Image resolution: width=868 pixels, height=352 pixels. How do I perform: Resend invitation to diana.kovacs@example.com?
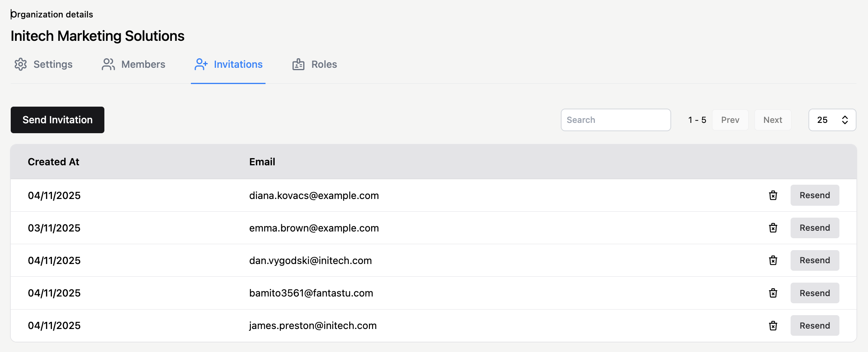tap(814, 195)
